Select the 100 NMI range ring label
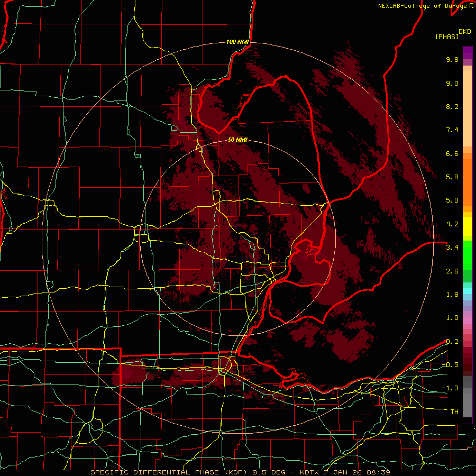Image resolution: width=476 pixels, height=476 pixels. pos(237,42)
